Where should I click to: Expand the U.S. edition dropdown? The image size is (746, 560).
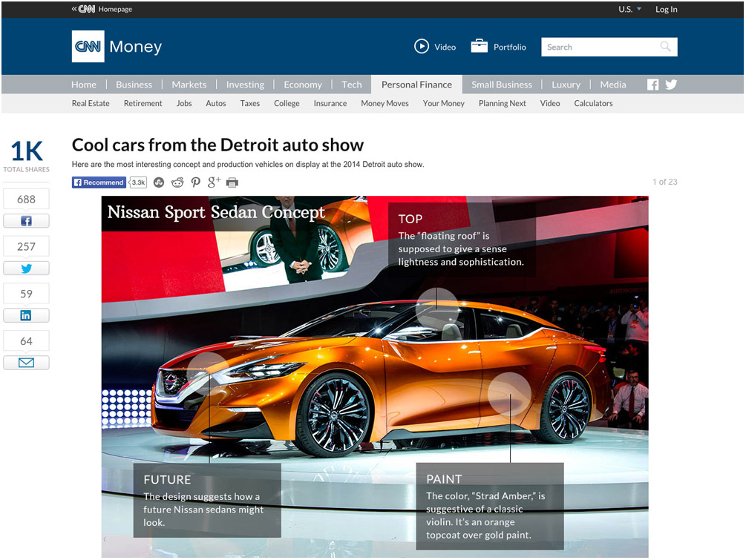pos(629,9)
